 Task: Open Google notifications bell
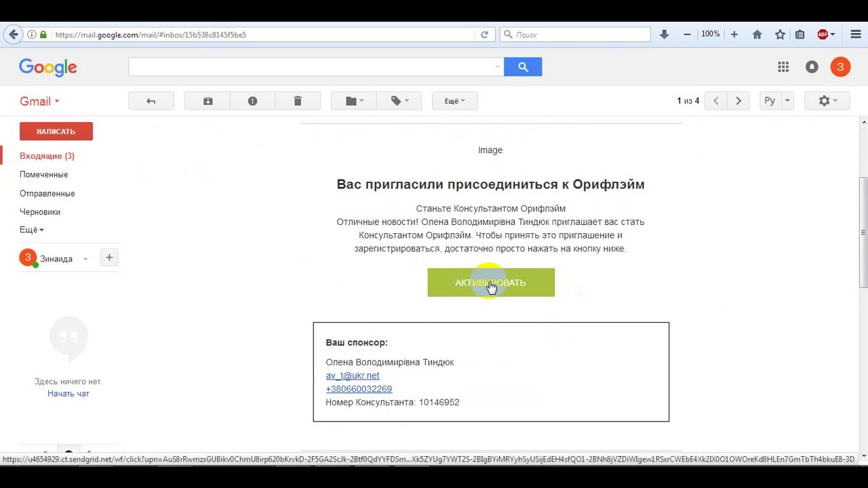tap(812, 66)
